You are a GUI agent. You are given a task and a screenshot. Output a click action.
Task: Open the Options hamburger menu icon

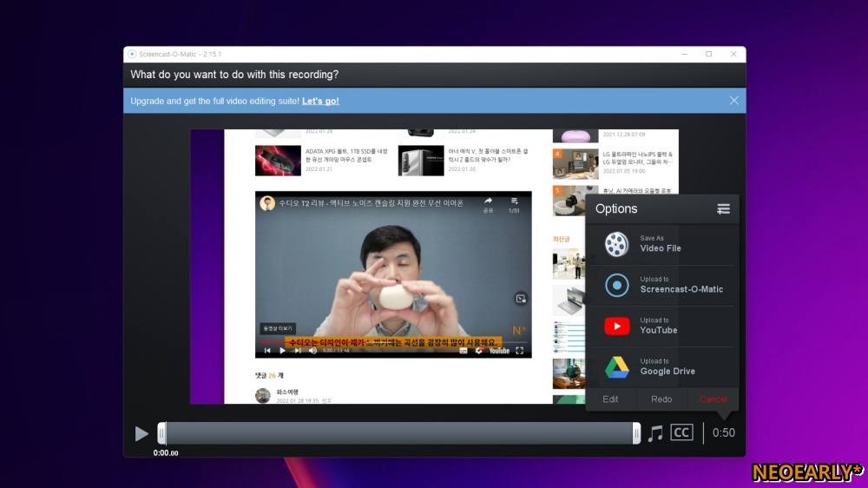[723, 208]
